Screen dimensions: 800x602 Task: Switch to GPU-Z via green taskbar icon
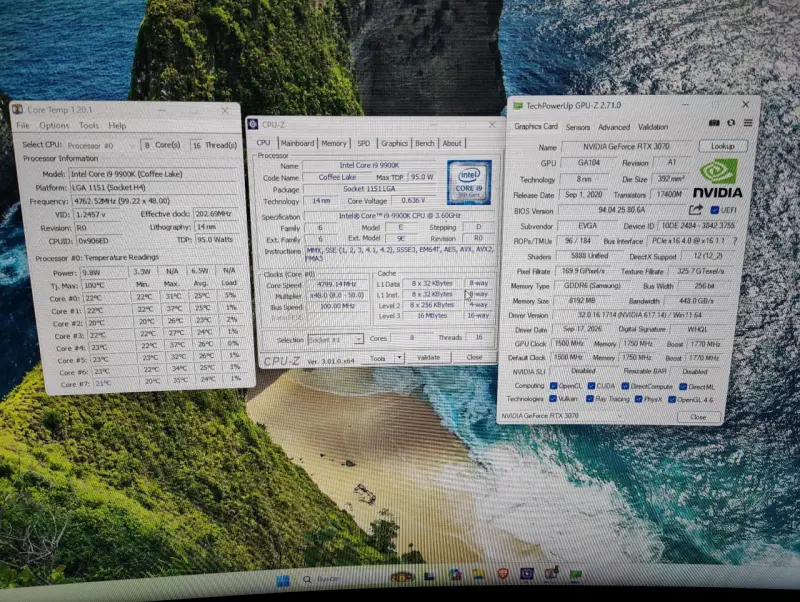pyautogui.click(x=576, y=574)
